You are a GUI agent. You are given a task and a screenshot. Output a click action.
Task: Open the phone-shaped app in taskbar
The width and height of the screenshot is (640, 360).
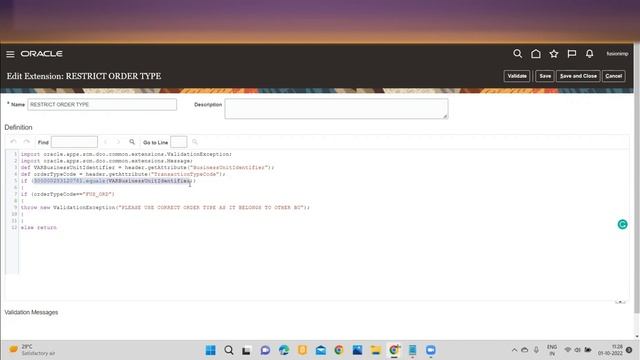coord(412,350)
